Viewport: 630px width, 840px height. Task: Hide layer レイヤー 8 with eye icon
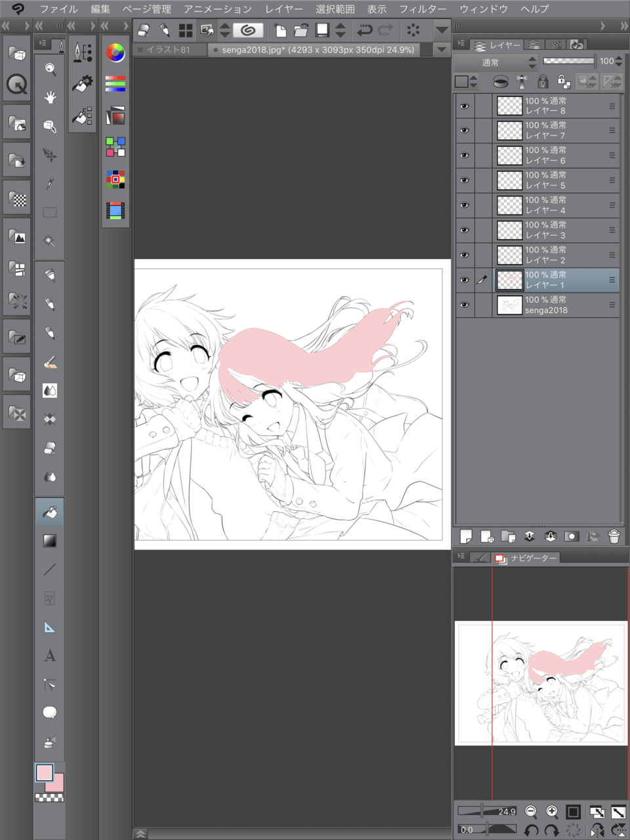coord(465,106)
